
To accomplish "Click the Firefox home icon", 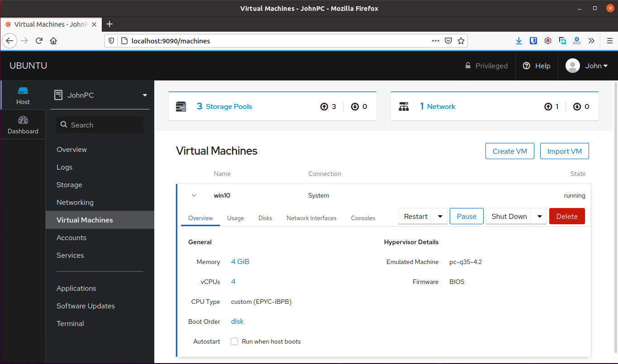I will [53, 41].
